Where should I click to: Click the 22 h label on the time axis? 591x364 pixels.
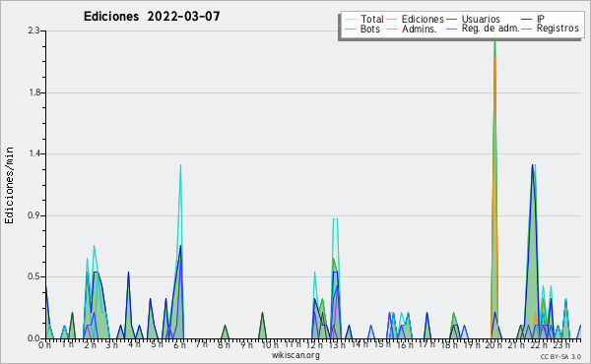pos(537,345)
